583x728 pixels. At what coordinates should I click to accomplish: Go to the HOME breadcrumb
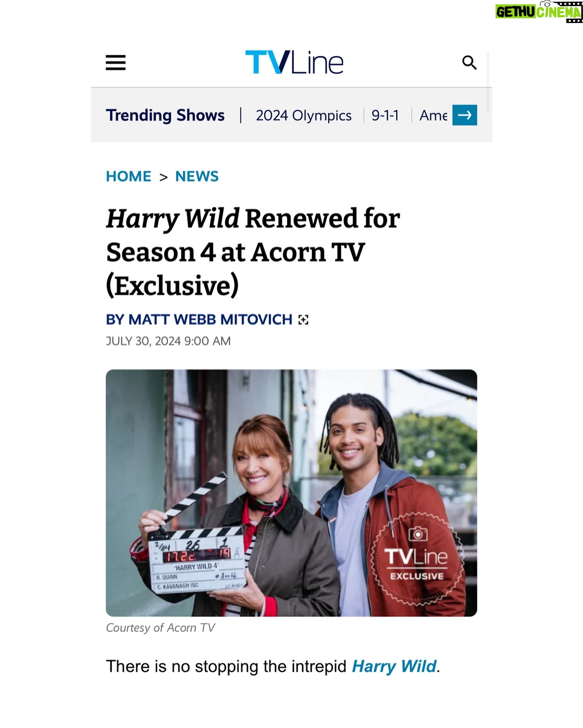pos(128,177)
